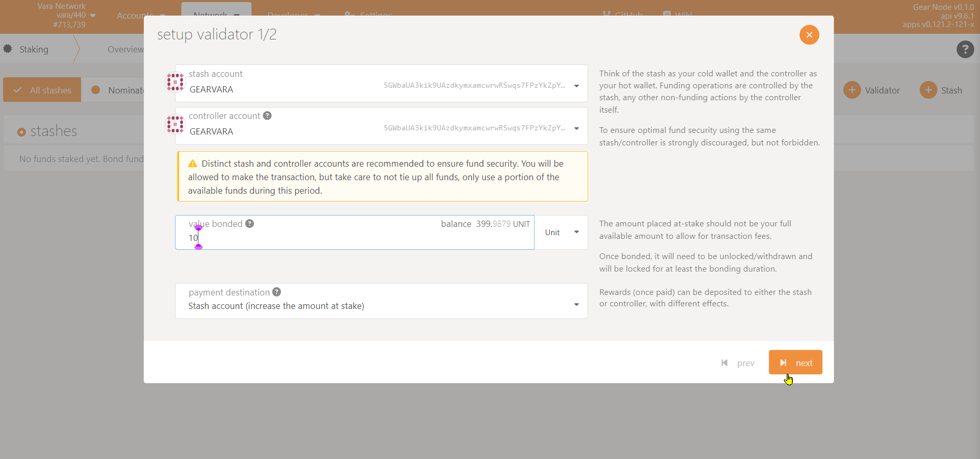
Task: Click the prev button
Action: [738, 363]
